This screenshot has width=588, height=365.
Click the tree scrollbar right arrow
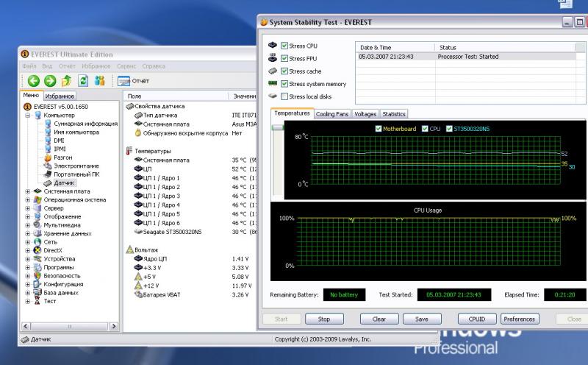[x=114, y=326]
